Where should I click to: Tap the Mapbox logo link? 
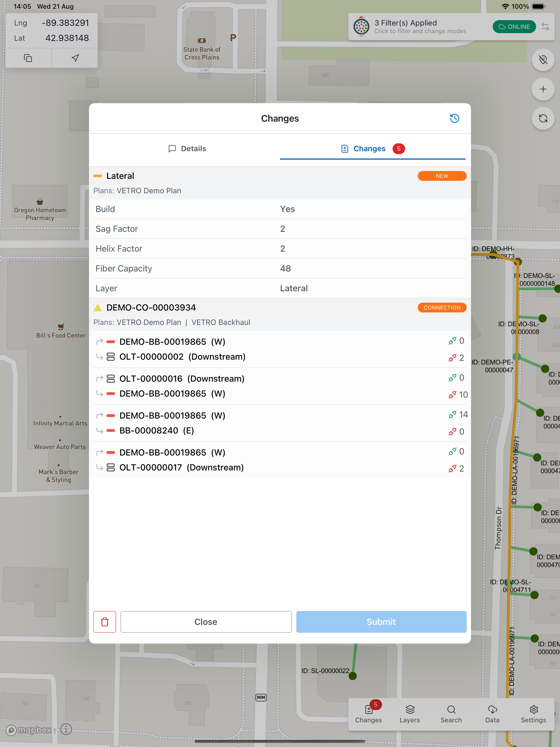(x=29, y=730)
